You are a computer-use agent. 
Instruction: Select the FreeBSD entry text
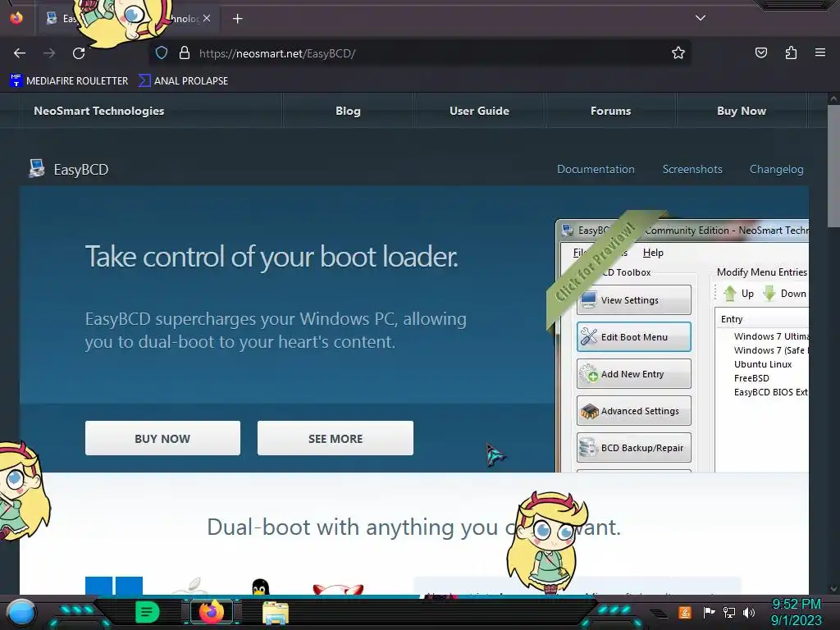[751, 378]
